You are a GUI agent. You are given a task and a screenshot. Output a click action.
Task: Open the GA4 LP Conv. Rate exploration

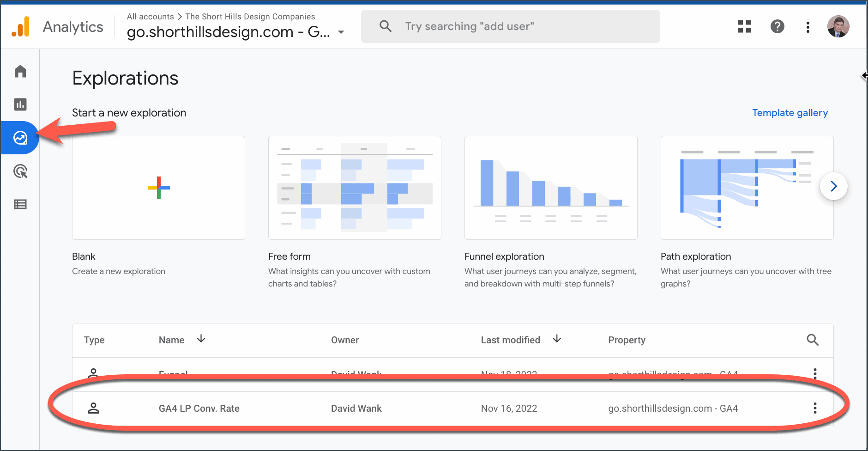[x=199, y=408]
